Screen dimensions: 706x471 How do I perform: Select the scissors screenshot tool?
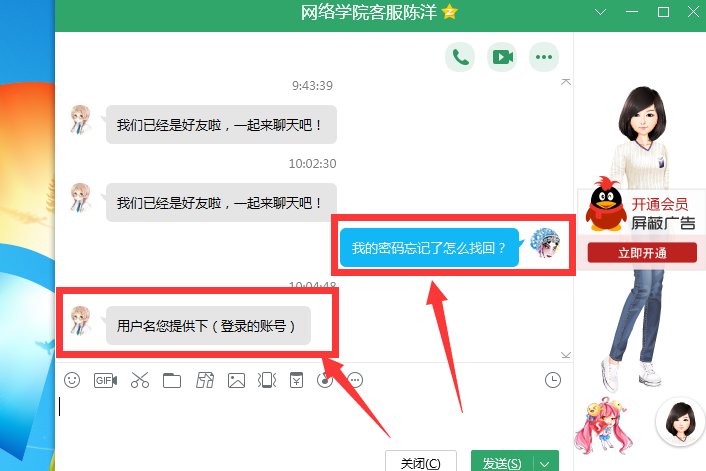(140, 380)
